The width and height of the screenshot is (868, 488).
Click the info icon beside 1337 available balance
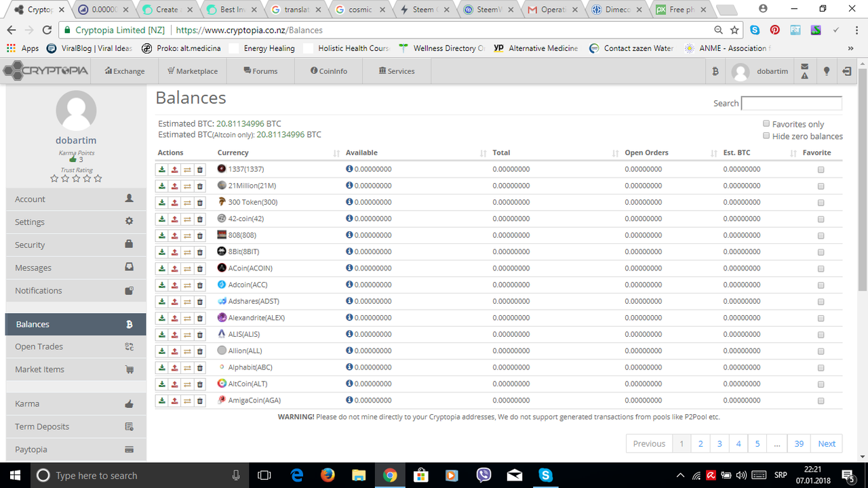(x=349, y=169)
